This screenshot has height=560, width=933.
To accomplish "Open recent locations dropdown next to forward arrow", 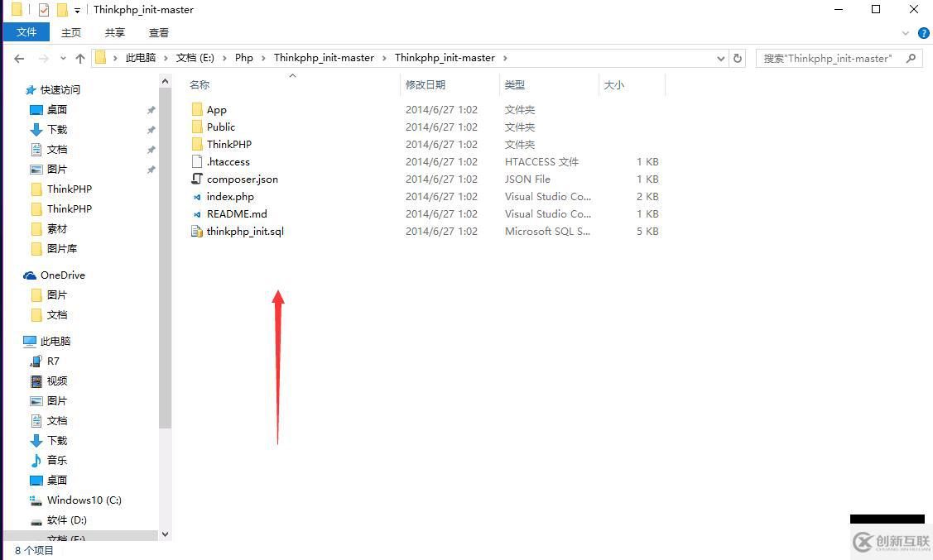I will click(x=63, y=58).
